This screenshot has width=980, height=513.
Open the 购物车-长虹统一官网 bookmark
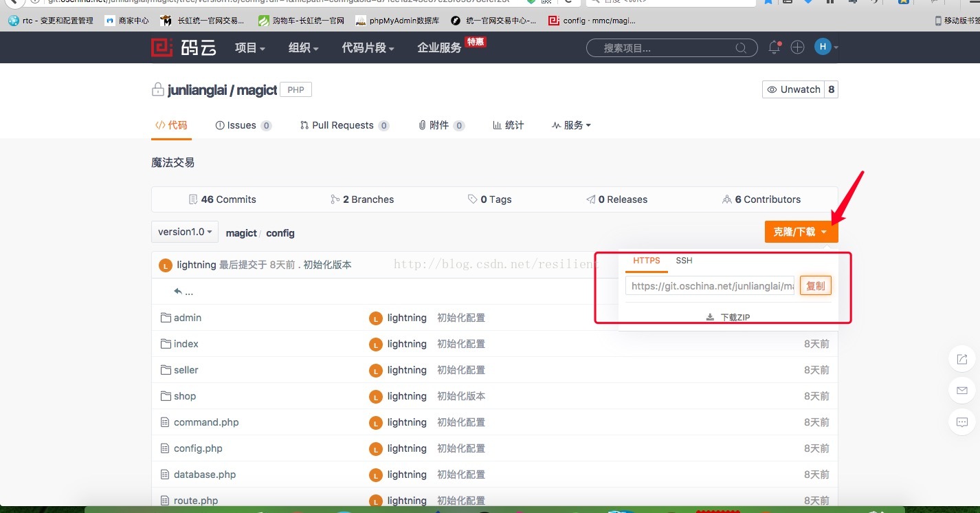(301, 21)
